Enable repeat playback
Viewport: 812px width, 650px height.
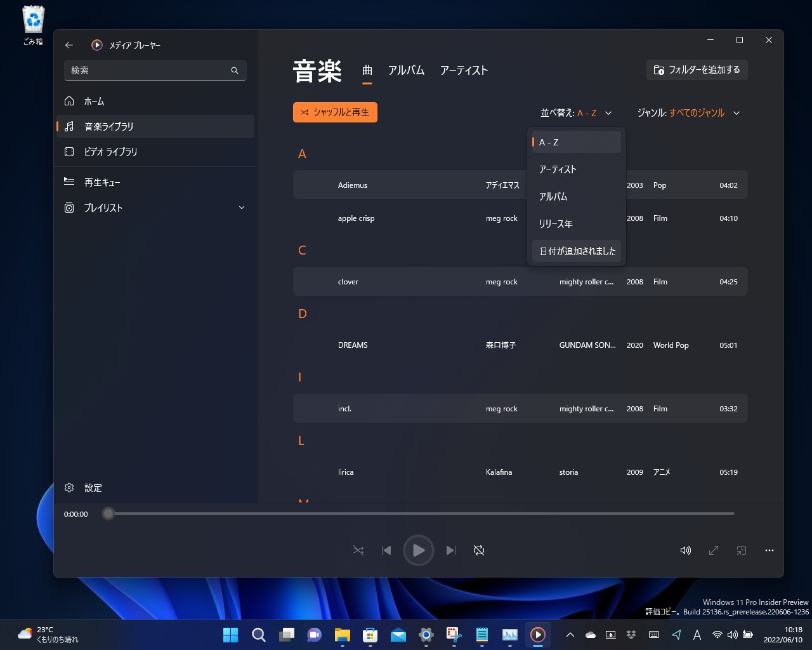pyautogui.click(x=479, y=550)
